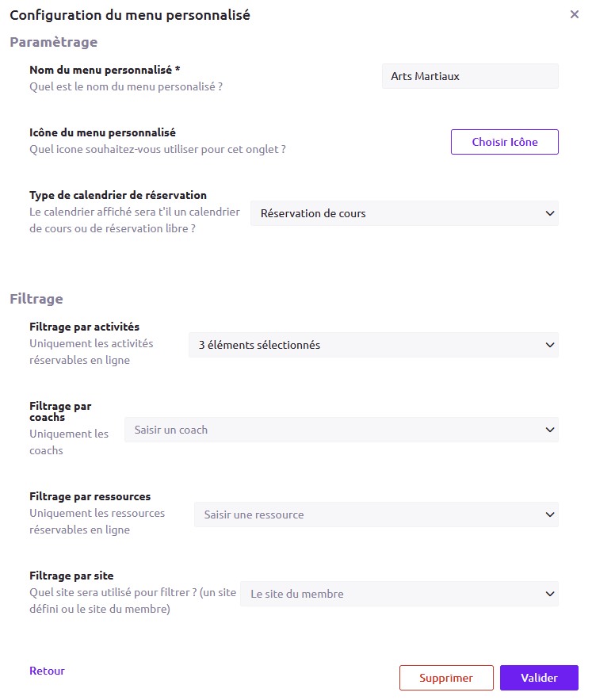Screen dimensions: 592x700
Task: Click chevron arrow of activities filter
Action: point(549,345)
